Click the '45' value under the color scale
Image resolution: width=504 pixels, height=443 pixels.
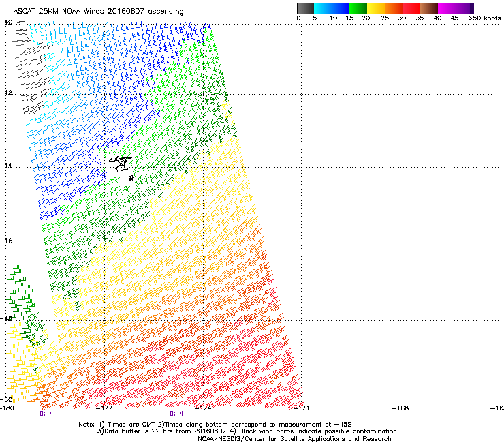coord(454,18)
